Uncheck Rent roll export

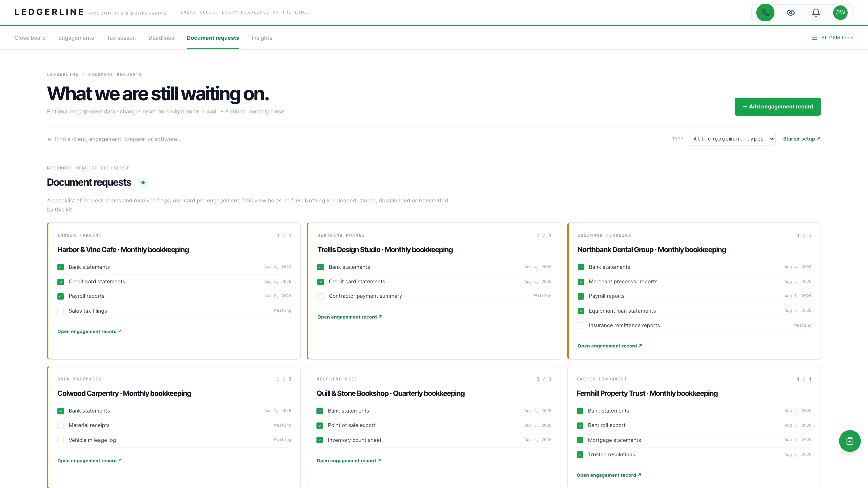coord(580,425)
